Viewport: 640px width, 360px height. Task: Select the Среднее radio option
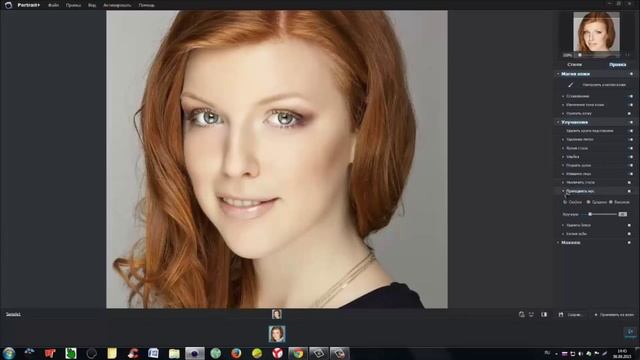click(588, 202)
